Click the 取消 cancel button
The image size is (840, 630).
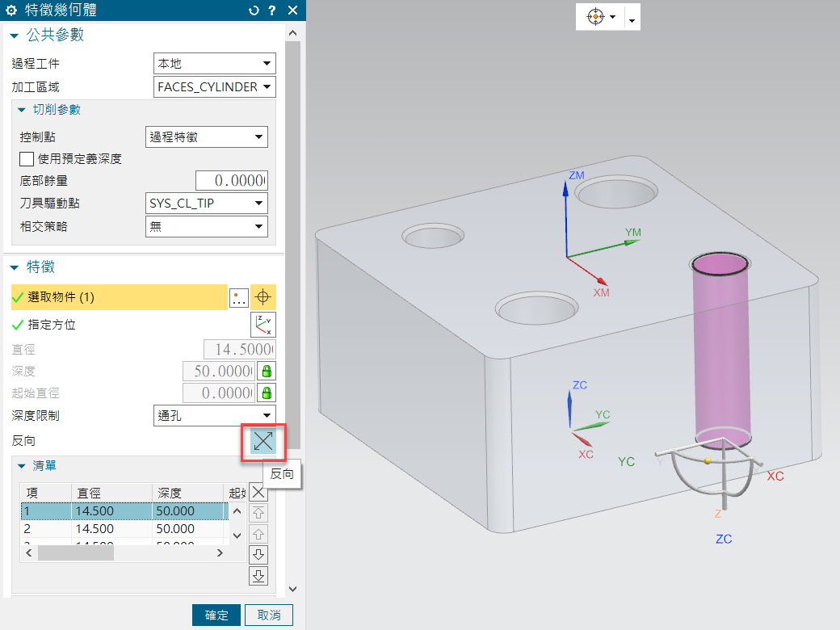coord(269,615)
